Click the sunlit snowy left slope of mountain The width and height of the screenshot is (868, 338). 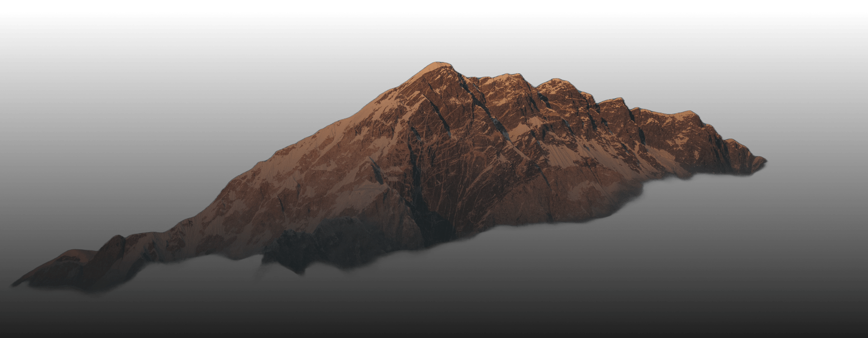coord(316,149)
